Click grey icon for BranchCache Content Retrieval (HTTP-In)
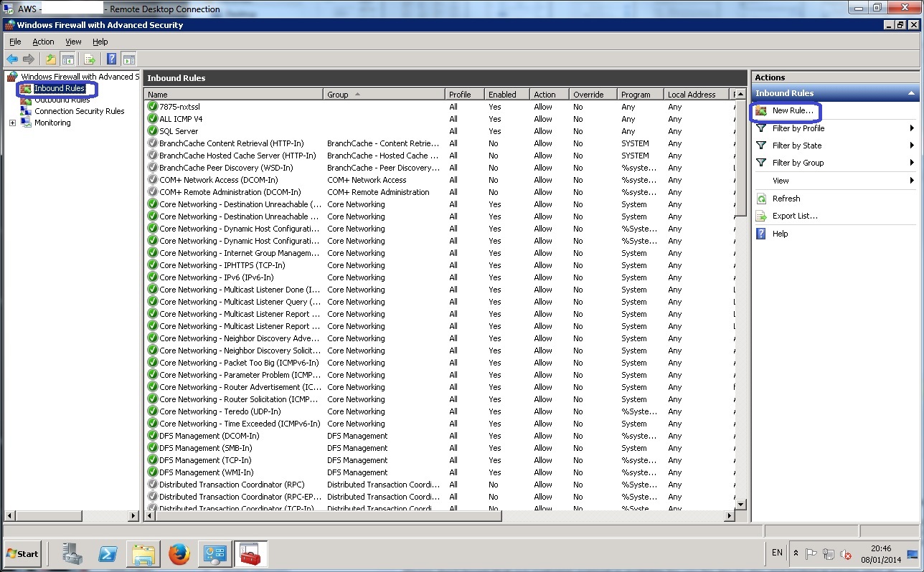The image size is (924, 572). tap(152, 143)
